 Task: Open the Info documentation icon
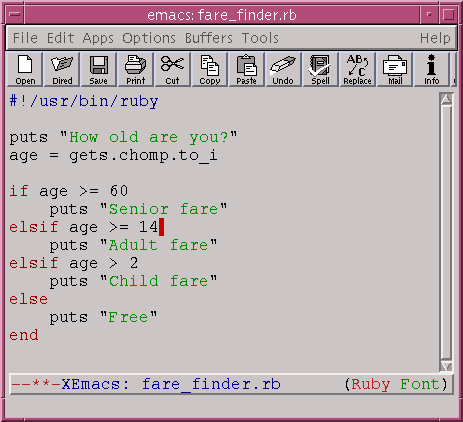[432, 69]
